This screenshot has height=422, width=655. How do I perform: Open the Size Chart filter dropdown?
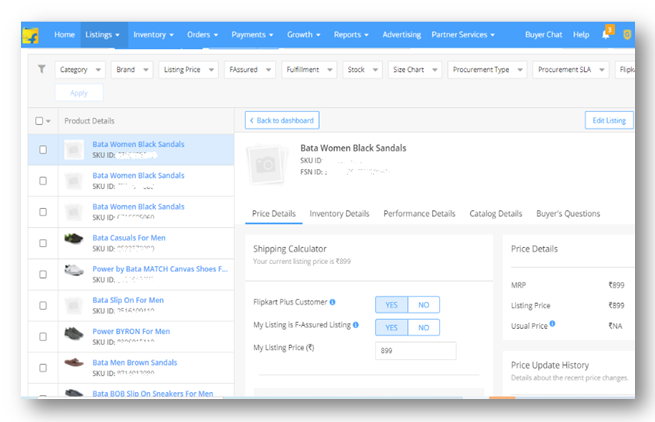point(415,69)
